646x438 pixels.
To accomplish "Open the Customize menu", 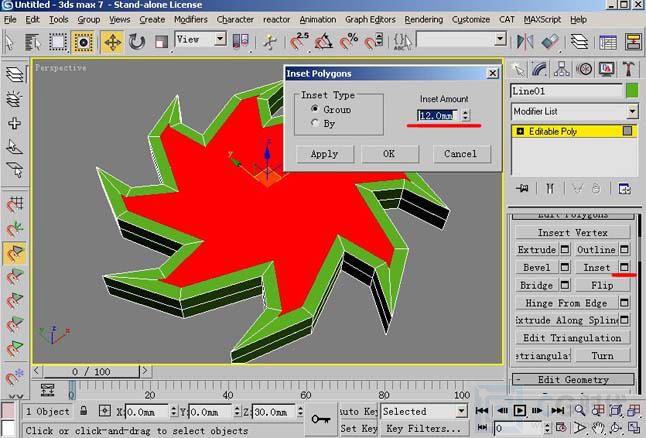I will pos(470,19).
